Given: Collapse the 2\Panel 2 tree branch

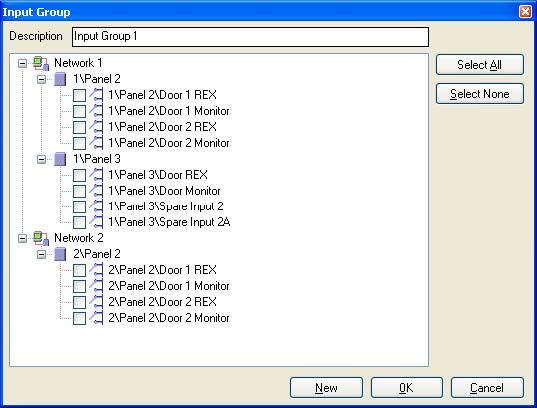Looking at the screenshot, I should [41, 255].
